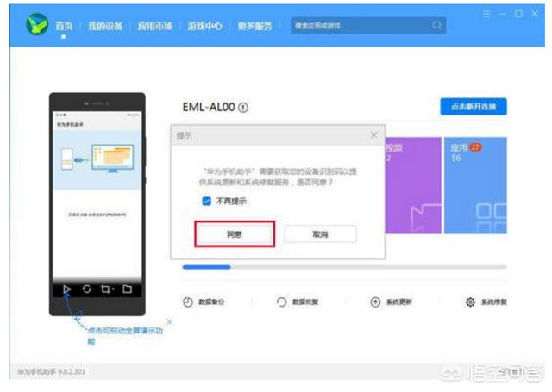552x392 pixels.
Task: Close the 提示 dialog with X
Action: [x=373, y=135]
